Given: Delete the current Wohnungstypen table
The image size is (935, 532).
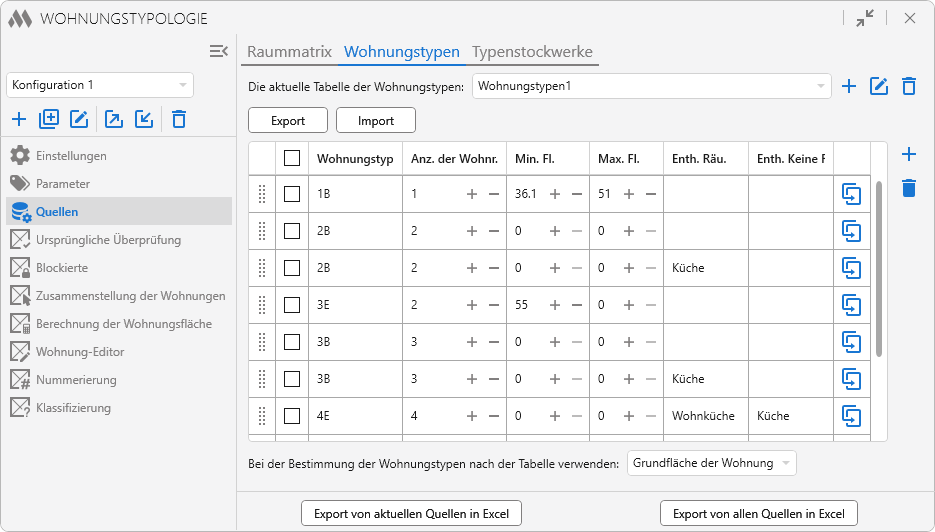Looking at the screenshot, I should point(909,86).
